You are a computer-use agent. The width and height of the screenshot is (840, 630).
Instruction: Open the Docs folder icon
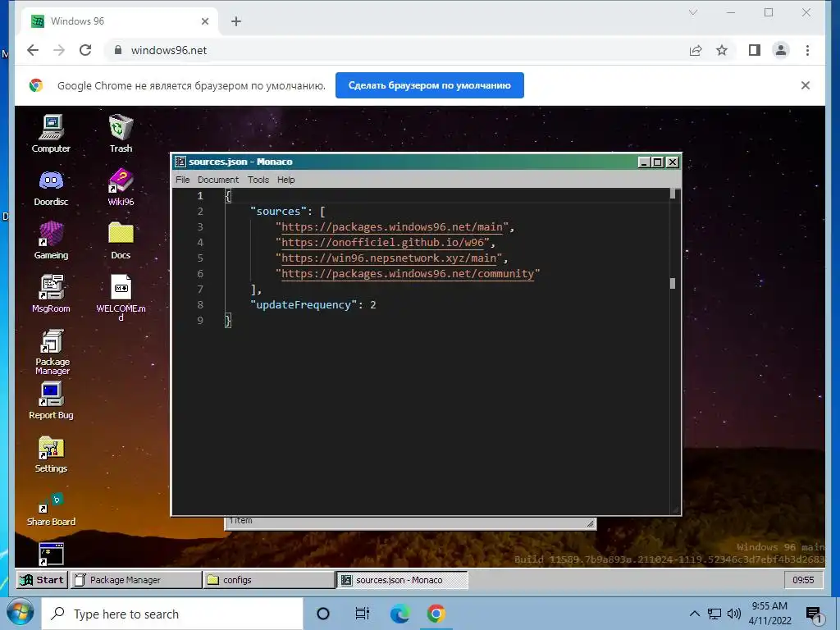[121, 240]
